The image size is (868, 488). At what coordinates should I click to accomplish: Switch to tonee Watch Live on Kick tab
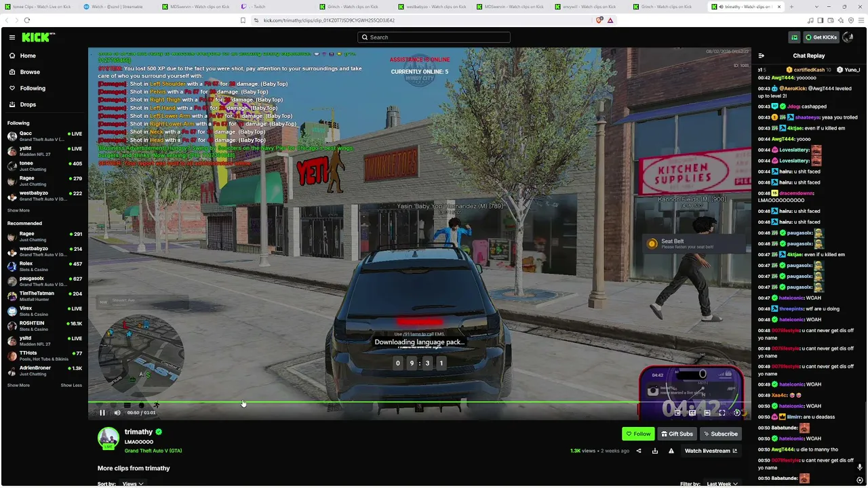[x=39, y=7]
